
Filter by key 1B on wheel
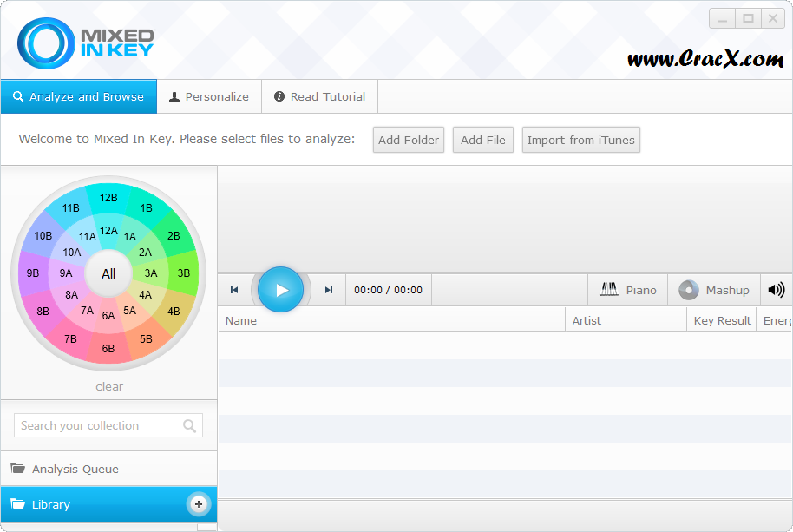coord(146,207)
